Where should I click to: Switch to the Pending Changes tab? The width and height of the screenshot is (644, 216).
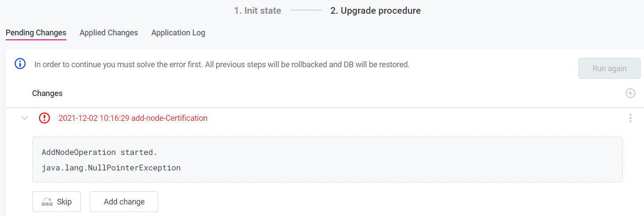coord(36,33)
